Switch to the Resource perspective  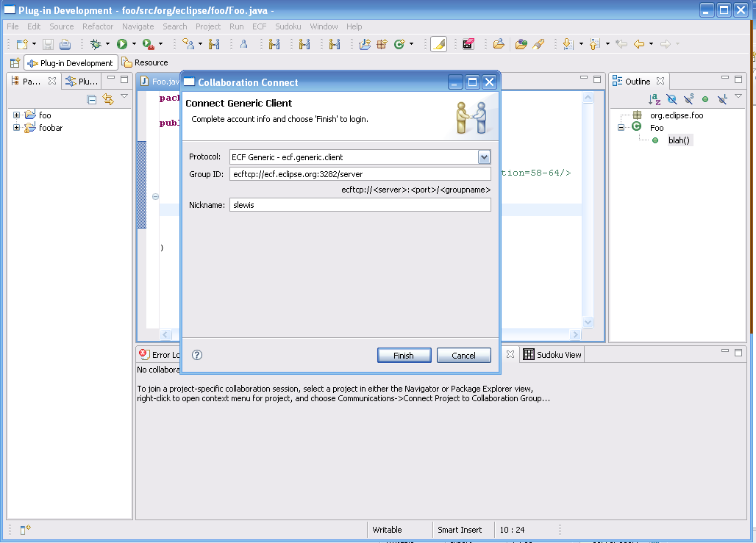145,62
